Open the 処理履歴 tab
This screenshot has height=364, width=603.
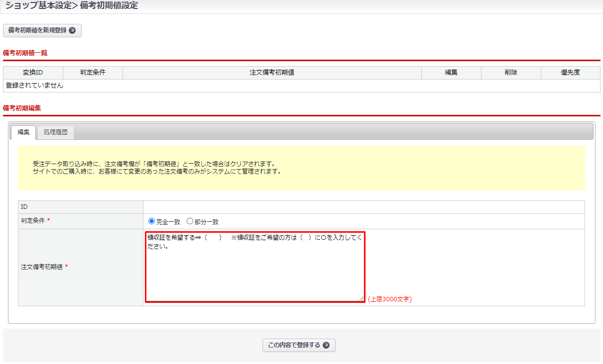pyautogui.click(x=55, y=132)
